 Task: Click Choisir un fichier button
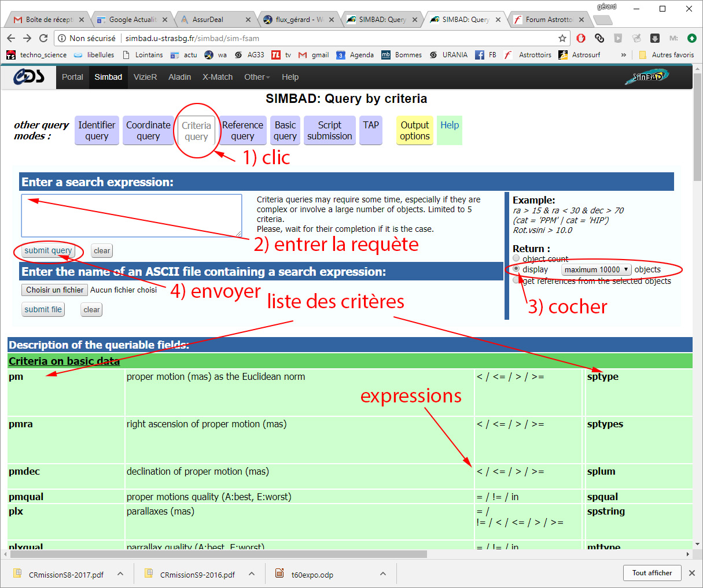coord(54,290)
